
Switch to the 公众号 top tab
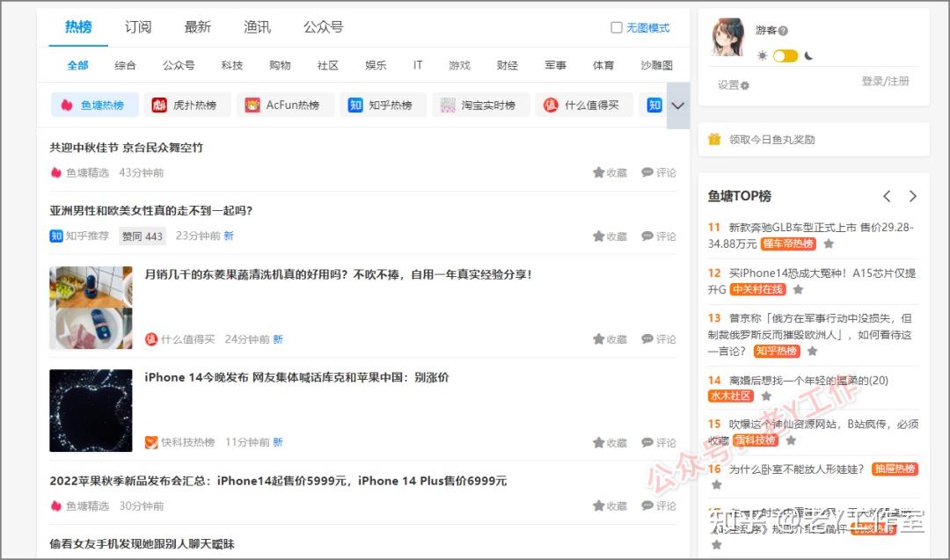pyautogui.click(x=323, y=26)
